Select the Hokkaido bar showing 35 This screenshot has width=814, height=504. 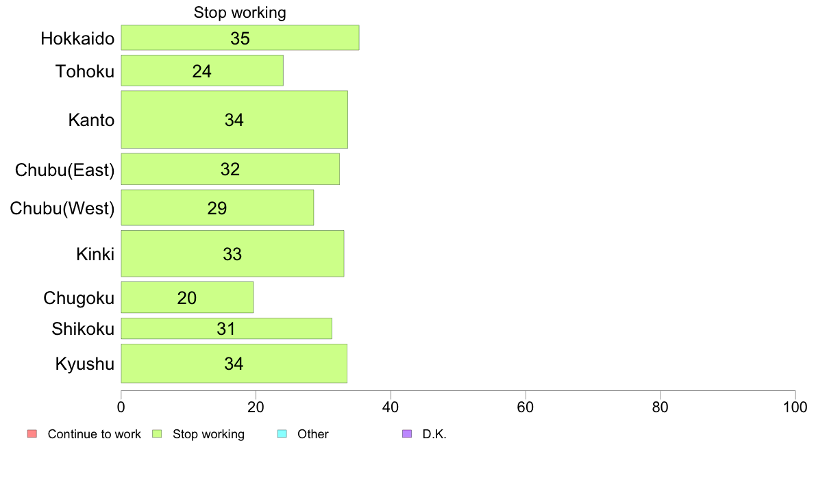click(x=240, y=38)
